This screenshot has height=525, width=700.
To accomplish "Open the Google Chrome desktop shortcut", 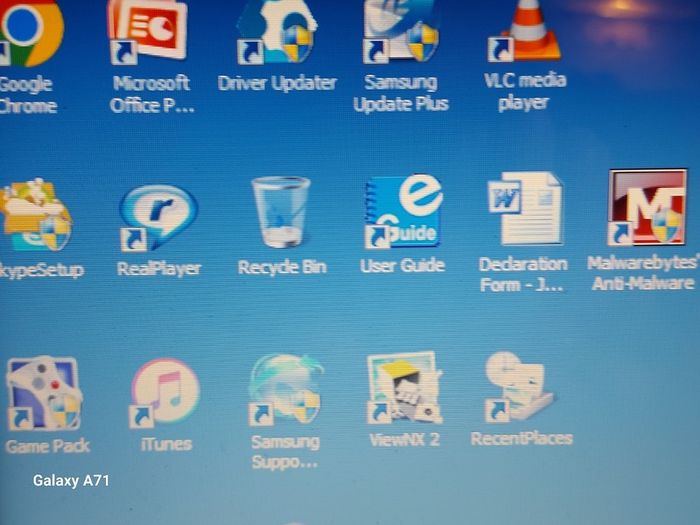I will coord(30,32).
